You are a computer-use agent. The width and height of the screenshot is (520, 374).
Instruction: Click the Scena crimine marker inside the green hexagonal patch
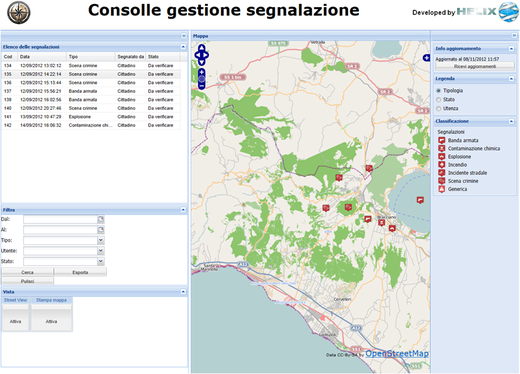348,207
